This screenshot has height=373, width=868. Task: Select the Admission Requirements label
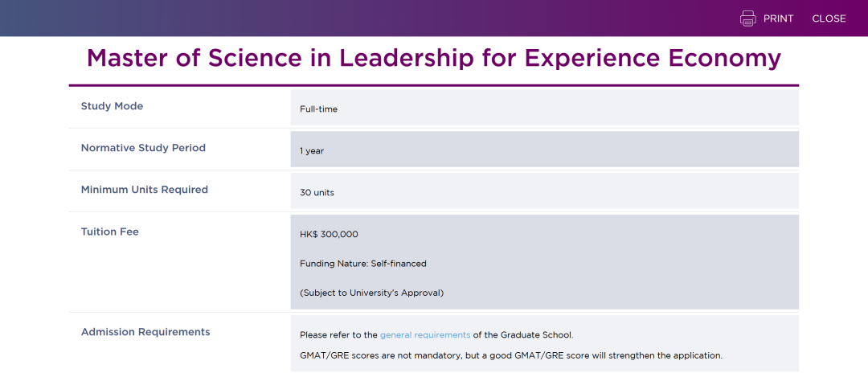click(x=145, y=332)
